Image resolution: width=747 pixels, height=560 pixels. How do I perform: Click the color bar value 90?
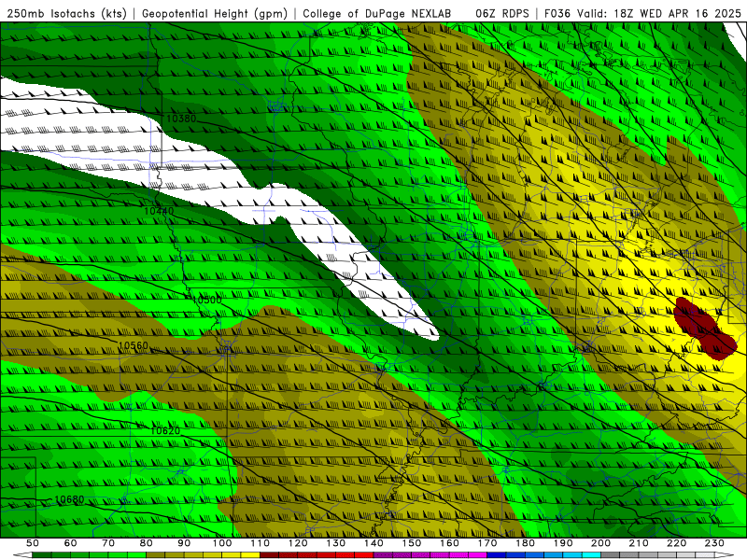184,543
